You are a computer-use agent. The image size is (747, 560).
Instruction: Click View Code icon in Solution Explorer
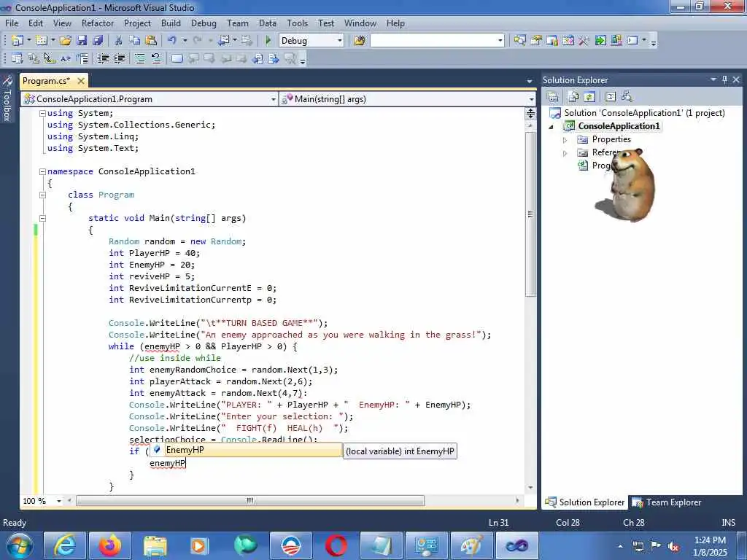(611, 97)
